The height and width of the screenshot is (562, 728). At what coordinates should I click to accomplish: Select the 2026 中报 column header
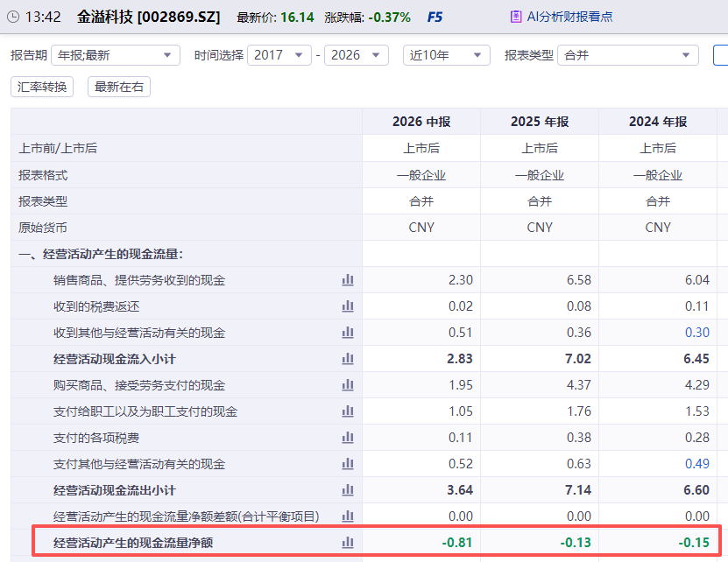click(421, 122)
